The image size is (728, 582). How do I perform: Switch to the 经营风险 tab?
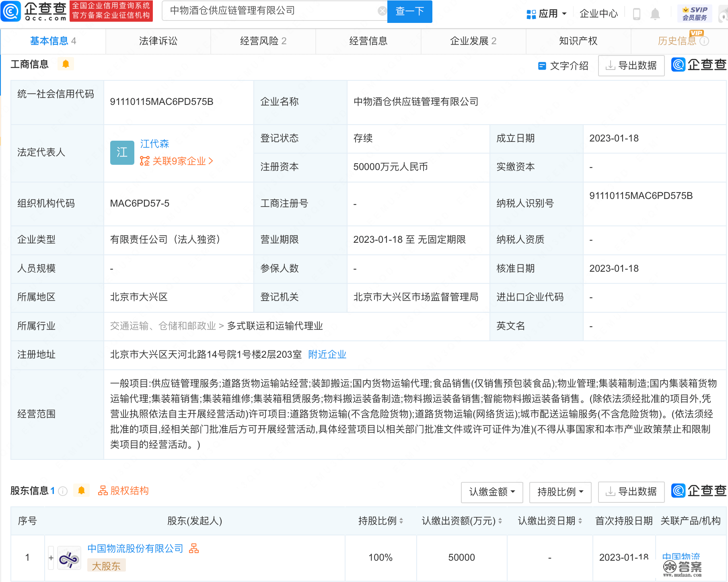click(x=263, y=41)
